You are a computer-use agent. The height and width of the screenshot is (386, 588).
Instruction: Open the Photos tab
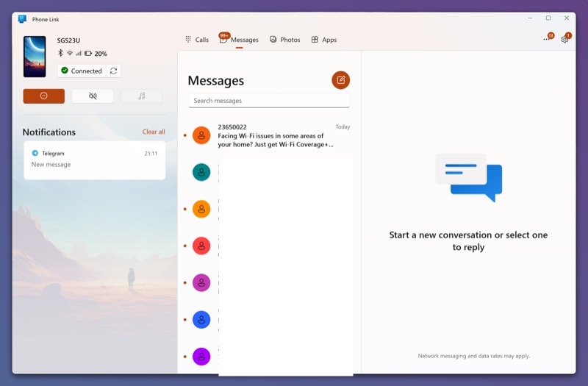284,40
